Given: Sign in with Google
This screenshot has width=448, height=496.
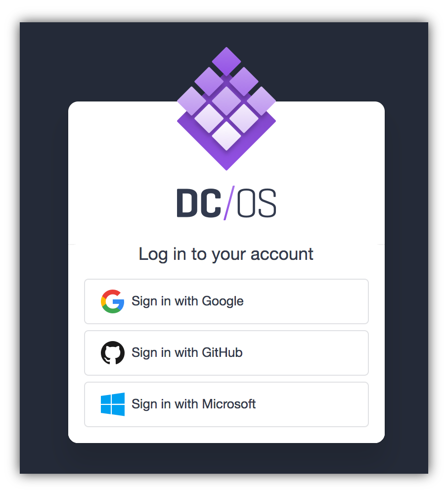Looking at the screenshot, I should point(226,301).
